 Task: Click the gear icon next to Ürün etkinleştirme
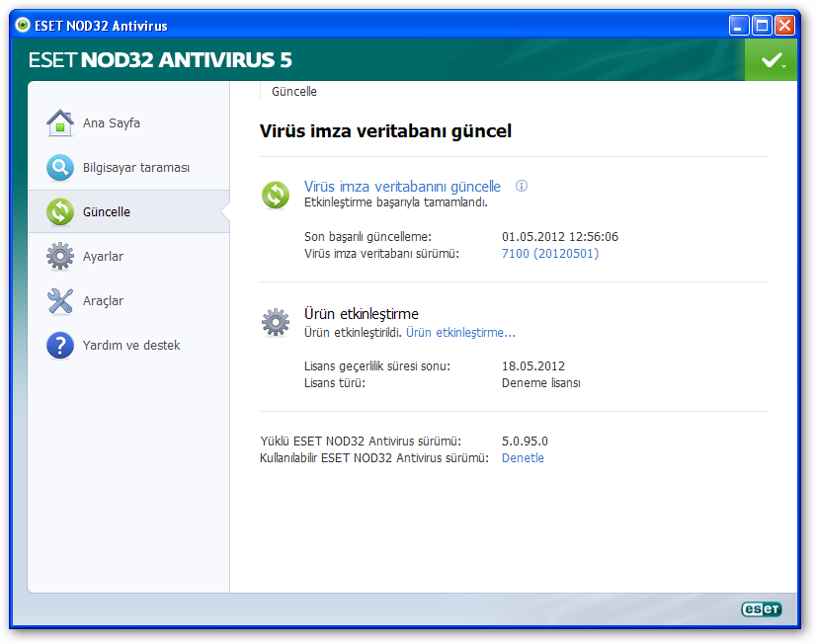(x=276, y=323)
